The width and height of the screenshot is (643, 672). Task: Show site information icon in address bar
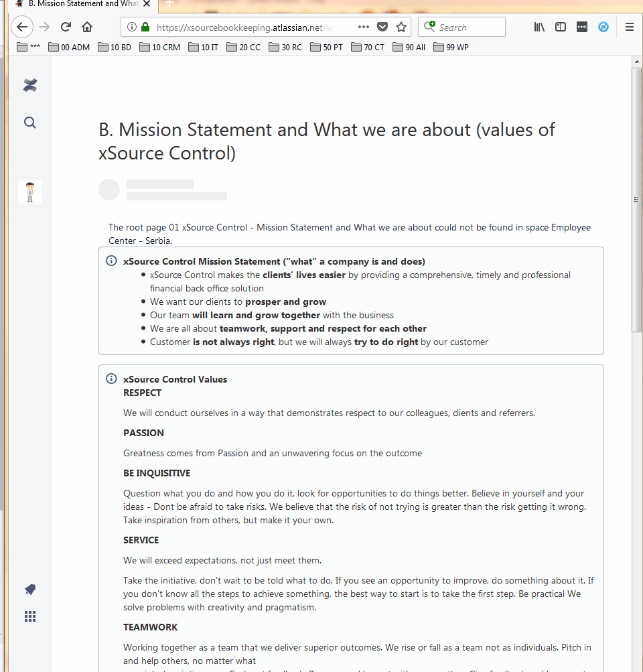click(132, 27)
